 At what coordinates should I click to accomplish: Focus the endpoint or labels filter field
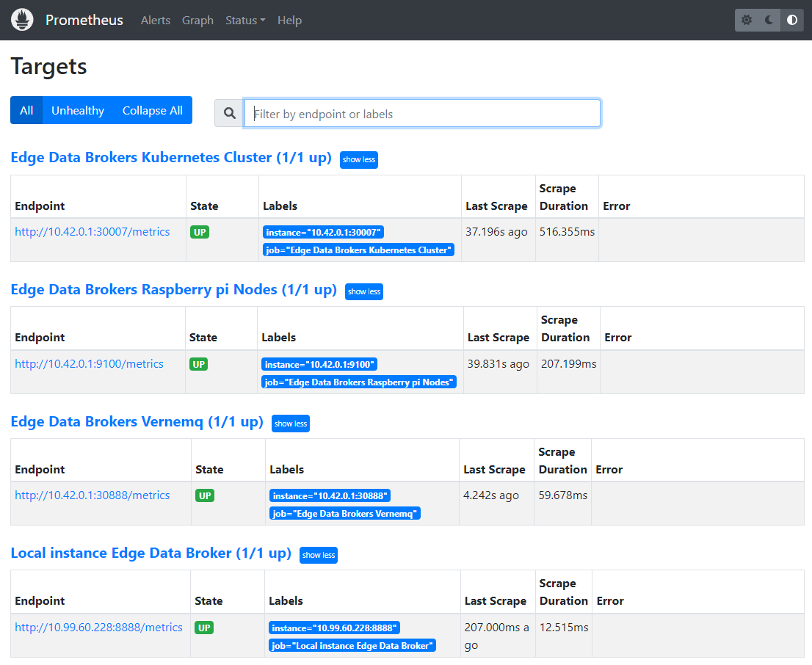click(422, 113)
